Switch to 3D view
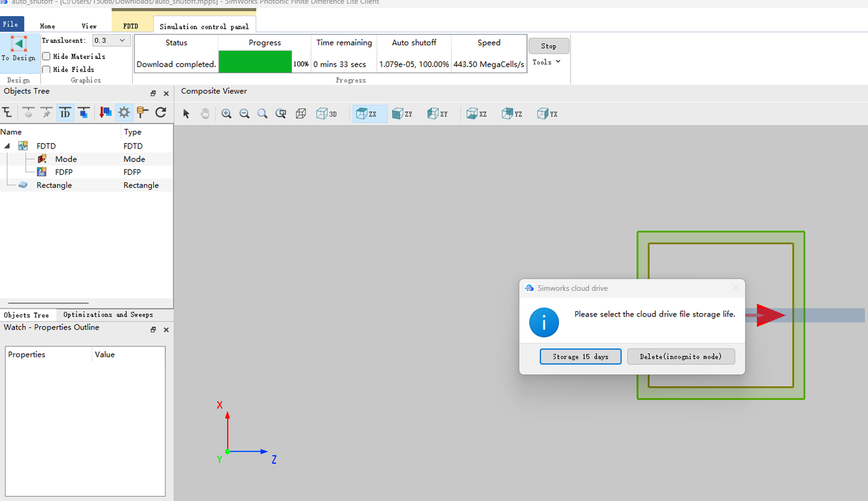 click(327, 114)
